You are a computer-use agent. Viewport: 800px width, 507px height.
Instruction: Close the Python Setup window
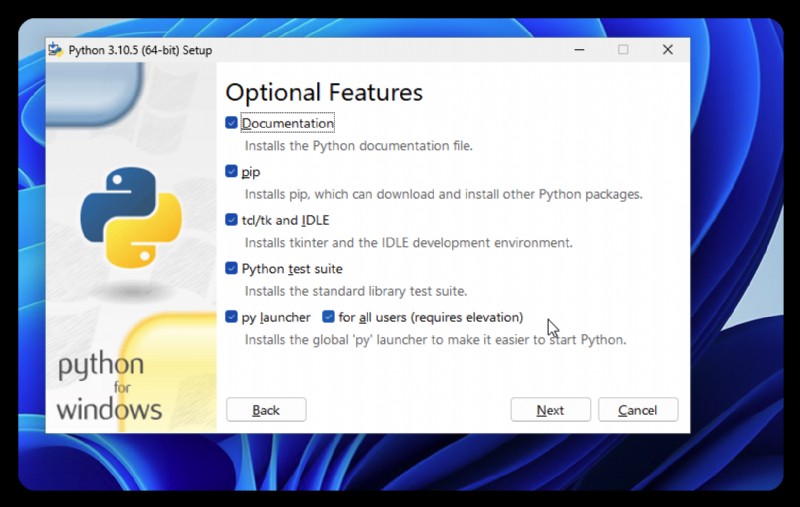[667, 49]
